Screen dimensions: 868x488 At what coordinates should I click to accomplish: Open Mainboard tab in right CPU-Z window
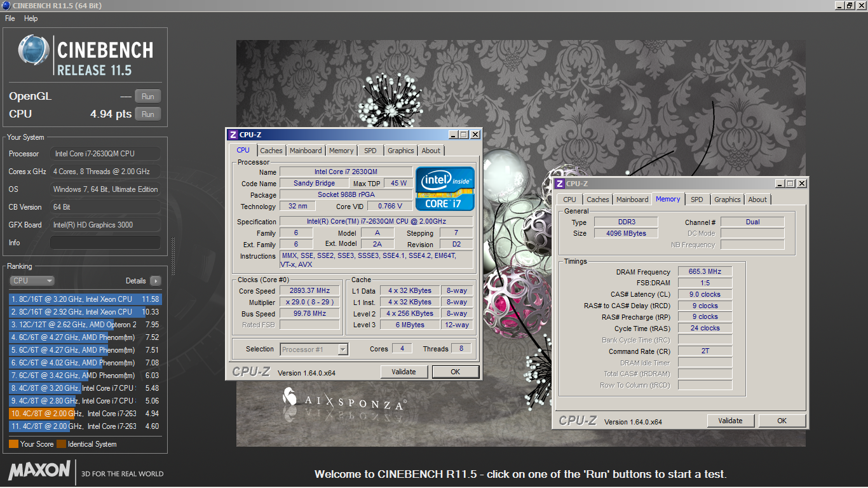tap(633, 200)
